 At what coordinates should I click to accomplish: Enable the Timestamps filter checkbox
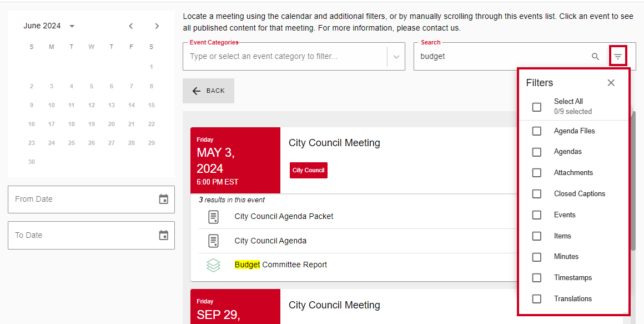536,278
